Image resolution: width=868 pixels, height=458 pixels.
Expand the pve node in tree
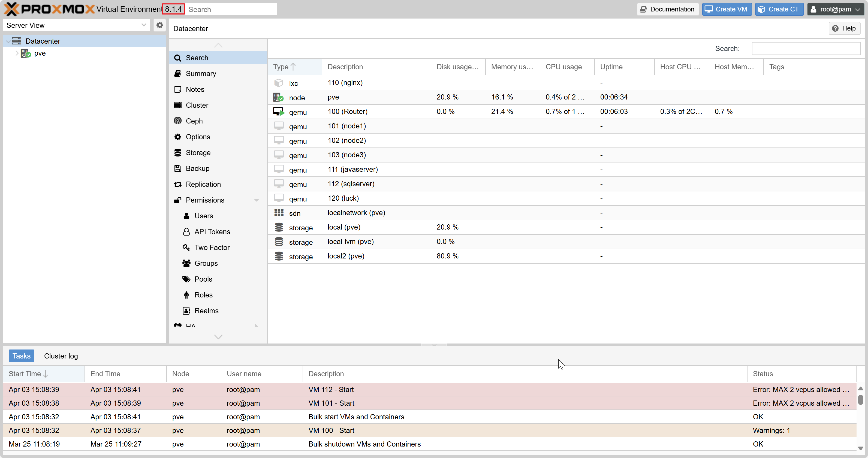click(x=17, y=53)
